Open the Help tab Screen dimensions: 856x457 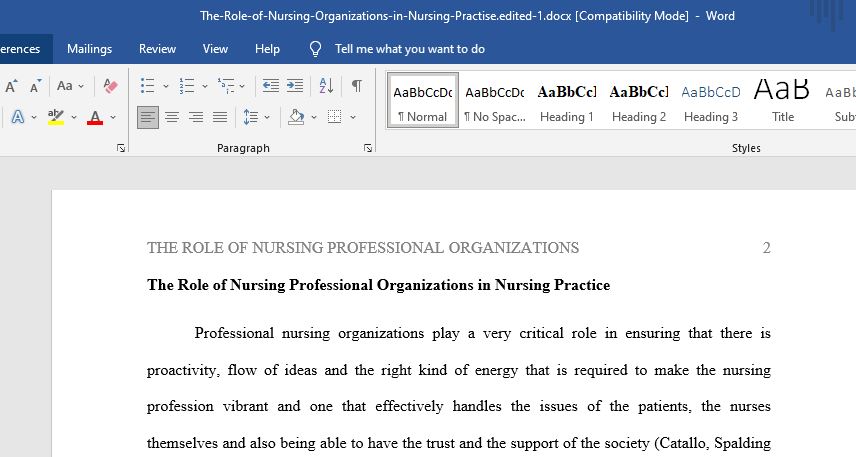[267, 49]
